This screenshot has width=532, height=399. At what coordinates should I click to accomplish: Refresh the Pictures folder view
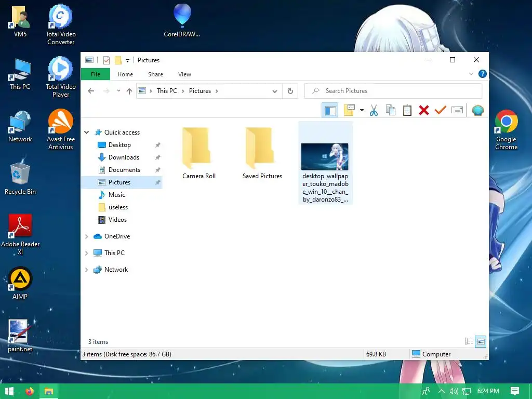pyautogui.click(x=290, y=91)
